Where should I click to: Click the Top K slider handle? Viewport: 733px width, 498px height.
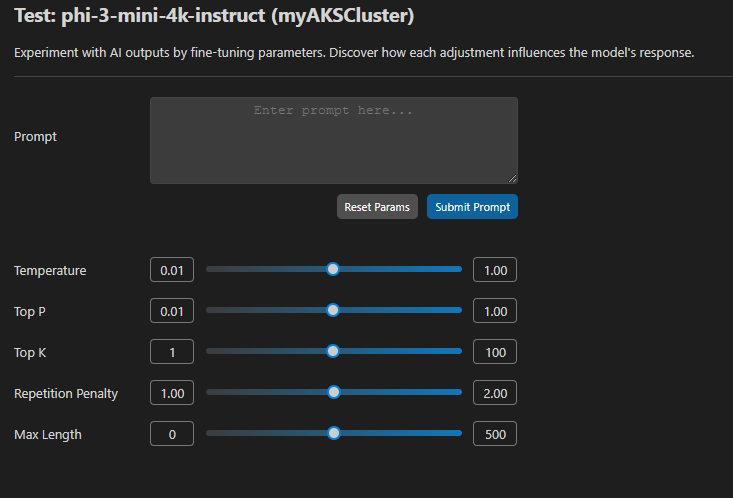[333, 351]
